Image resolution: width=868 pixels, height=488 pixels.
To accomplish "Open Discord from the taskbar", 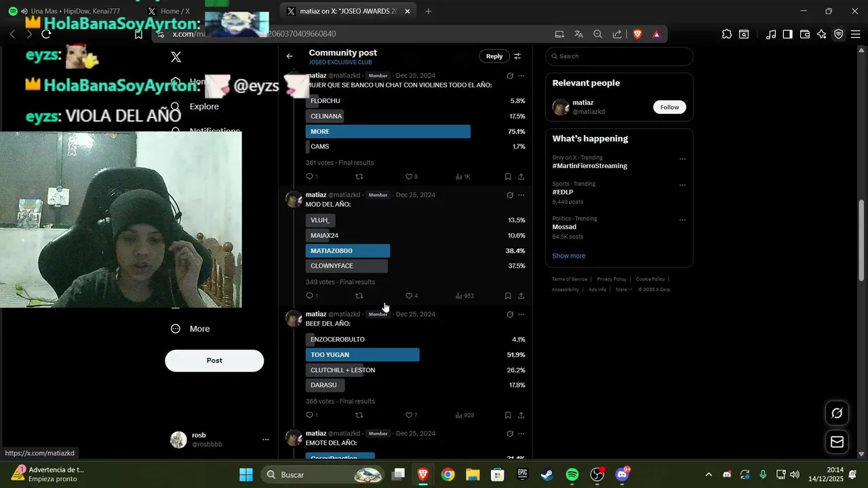I will [x=622, y=474].
